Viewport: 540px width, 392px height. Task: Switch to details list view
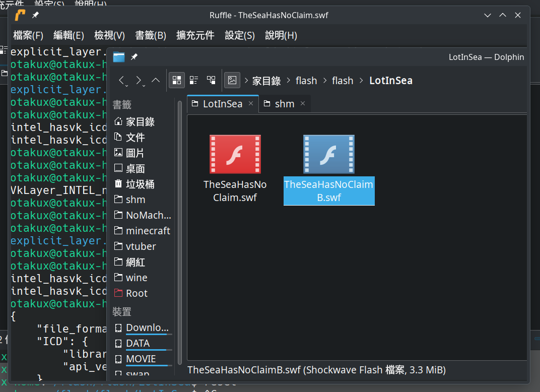coord(194,80)
